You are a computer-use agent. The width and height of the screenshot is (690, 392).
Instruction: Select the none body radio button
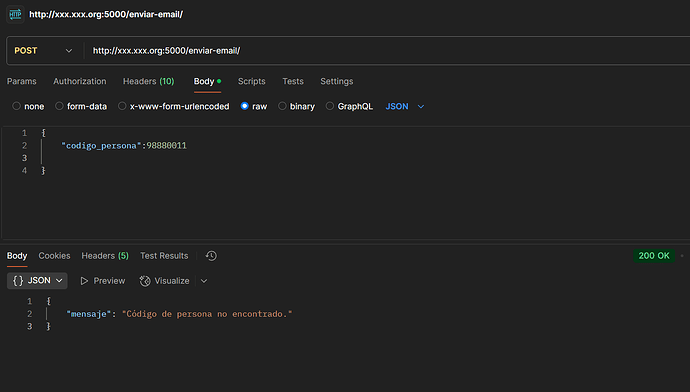pos(16,106)
